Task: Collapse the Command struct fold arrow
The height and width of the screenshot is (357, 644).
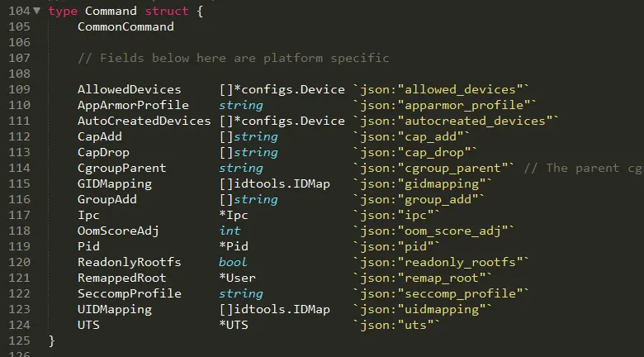Action: point(39,11)
